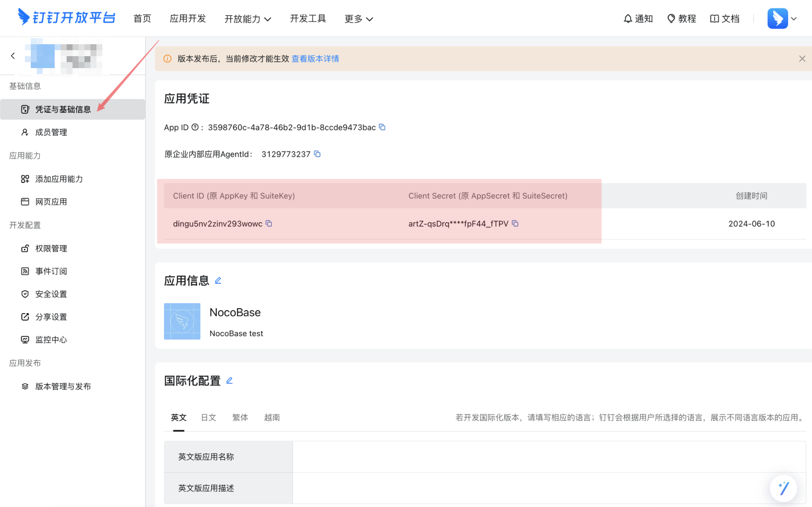
Task: Copy the AgentId number
Action: click(x=317, y=154)
